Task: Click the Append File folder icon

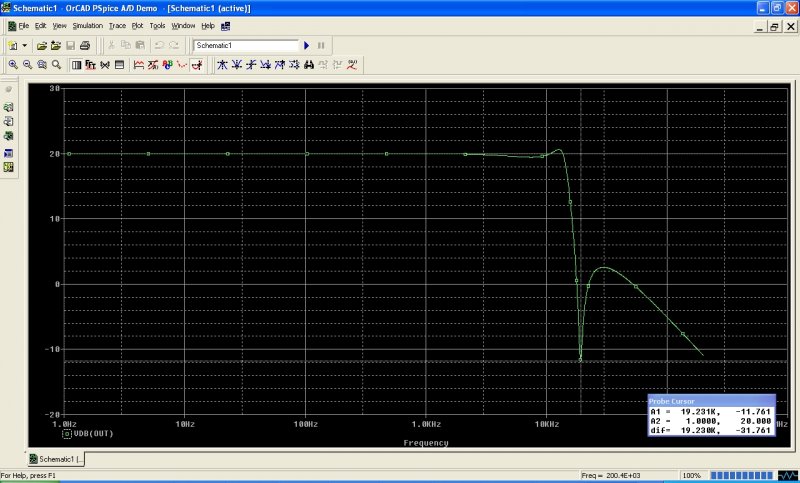Action: click(56, 45)
